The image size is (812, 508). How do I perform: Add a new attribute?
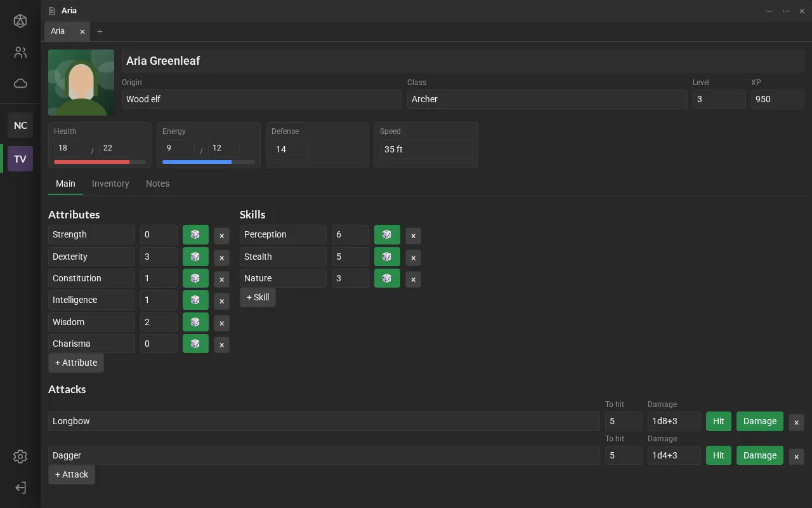pos(76,363)
